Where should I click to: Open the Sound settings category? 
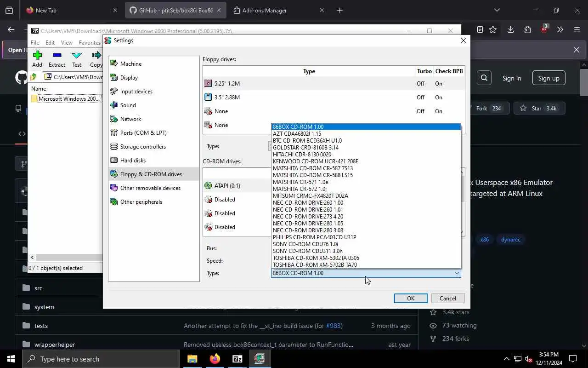point(154,105)
